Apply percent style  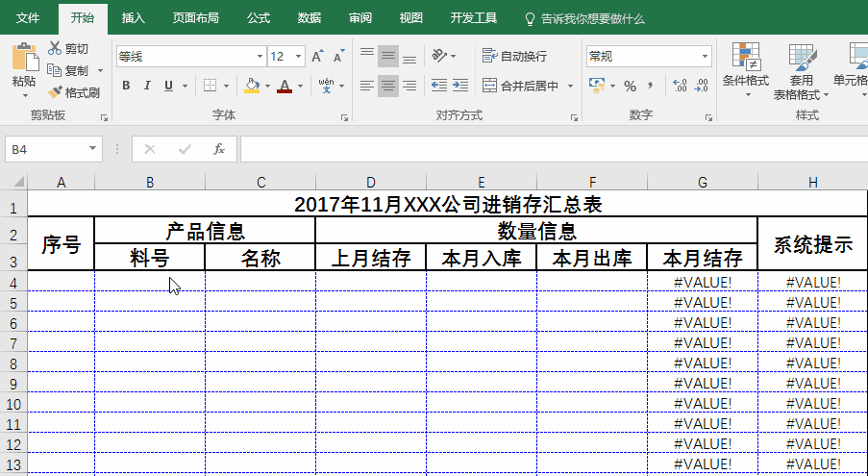[630, 86]
